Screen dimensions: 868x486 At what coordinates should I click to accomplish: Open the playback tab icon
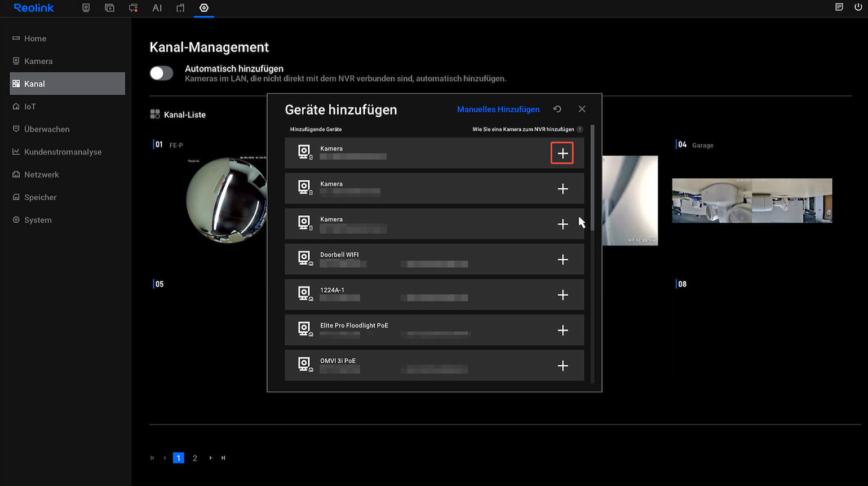pyautogui.click(x=110, y=8)
